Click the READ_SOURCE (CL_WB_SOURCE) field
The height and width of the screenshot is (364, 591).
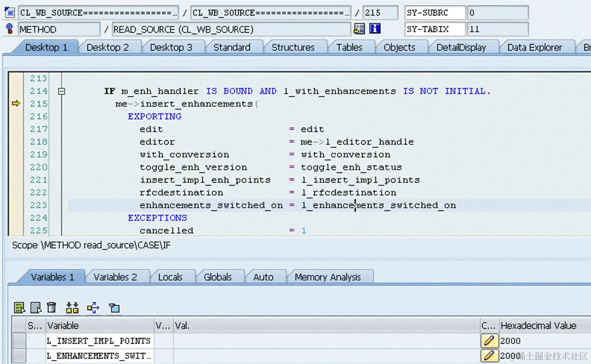click(231, 29)
